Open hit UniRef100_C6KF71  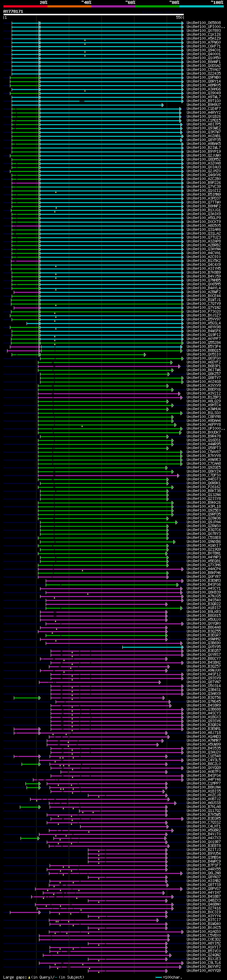(x=203, y=46)
